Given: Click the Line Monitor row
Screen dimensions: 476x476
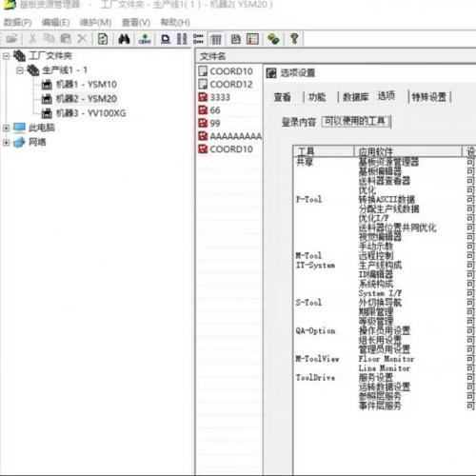Looking at the screenshot, I should 385,368.
